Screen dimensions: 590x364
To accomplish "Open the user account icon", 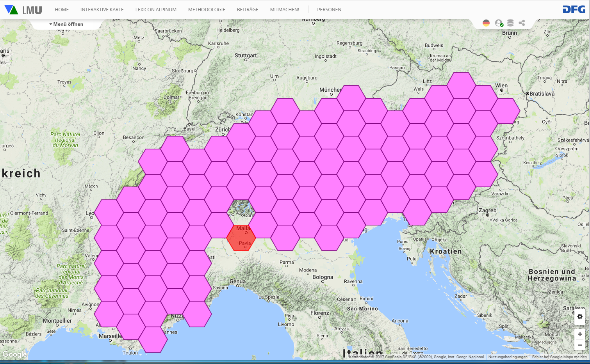I will coord(499,23).
